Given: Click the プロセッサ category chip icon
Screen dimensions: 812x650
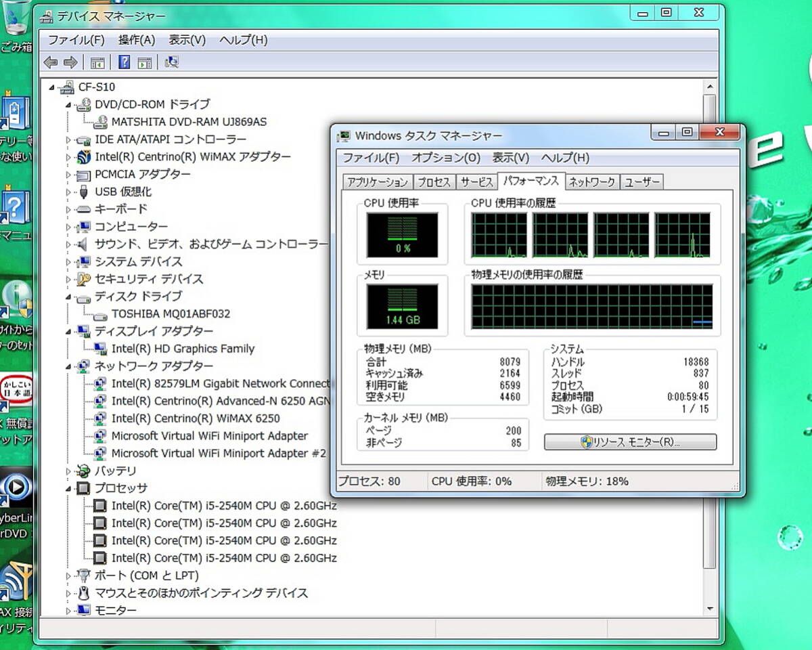Looking at the screenshot, I should tap(84, 488).
